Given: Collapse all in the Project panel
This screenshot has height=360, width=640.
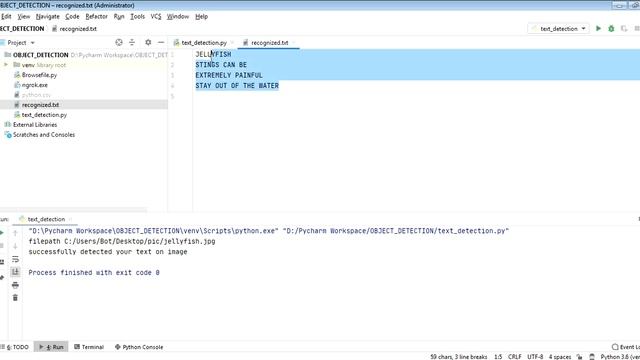Looking at the screenshot, I should pyautogui.click(x=132, y=42).
